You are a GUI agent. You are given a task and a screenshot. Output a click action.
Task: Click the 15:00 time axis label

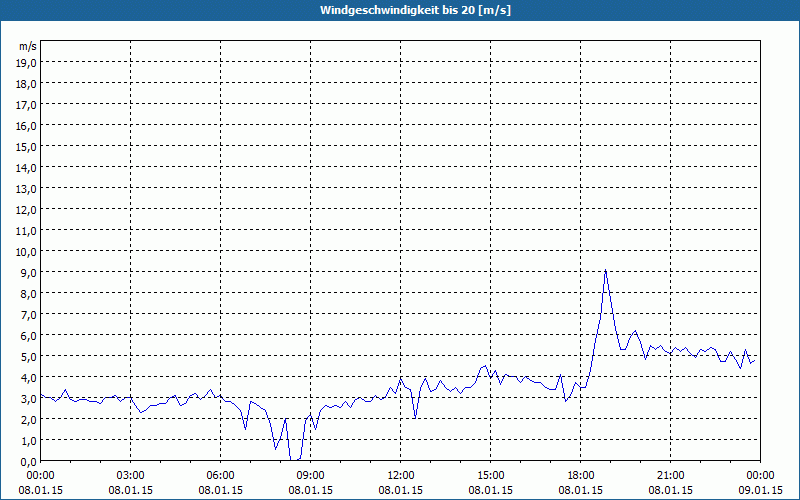[x=490, y=476]
